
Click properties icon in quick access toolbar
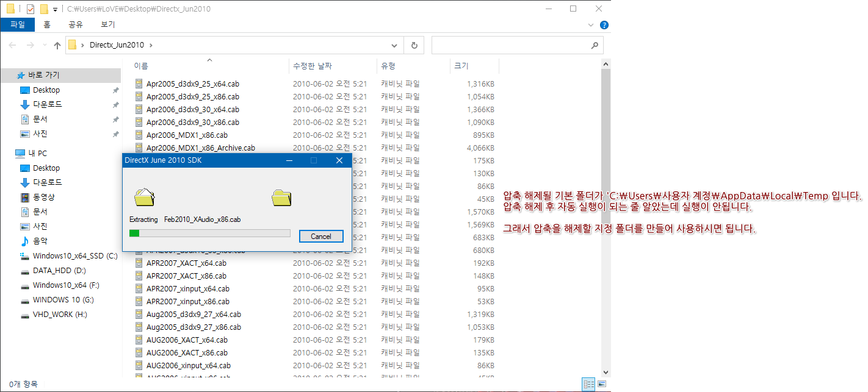click(31, 9)
